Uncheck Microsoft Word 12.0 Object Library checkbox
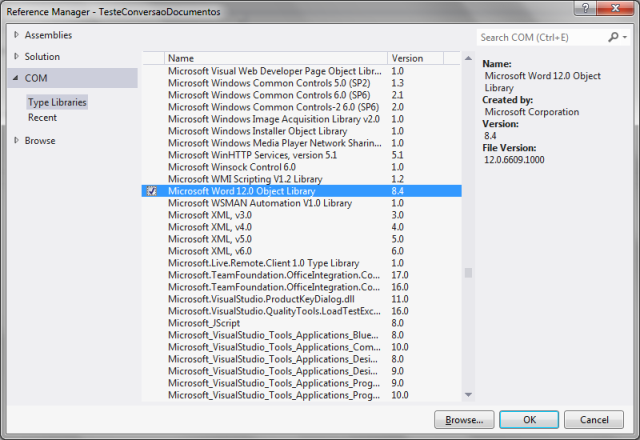Screen dimensions: 640x440 click(151, 190)
